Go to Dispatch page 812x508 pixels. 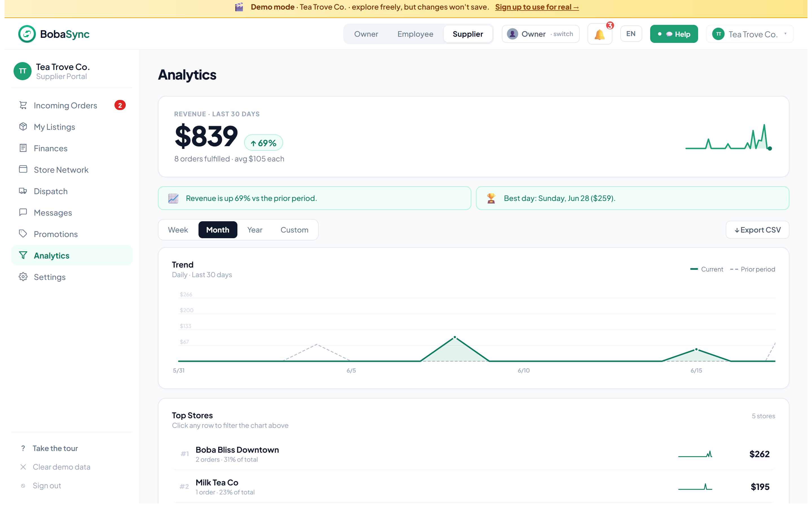click(72, 191)
